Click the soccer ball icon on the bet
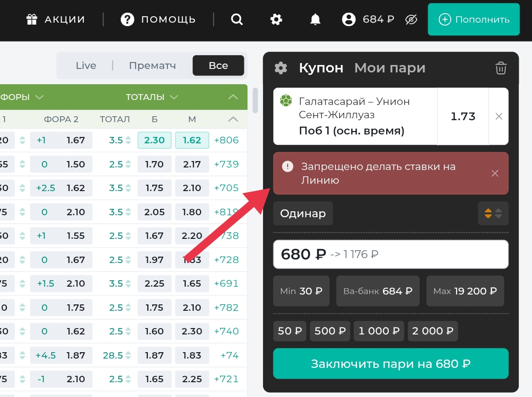The width and height of the screenshot is (532, 397). pos(287,101)
